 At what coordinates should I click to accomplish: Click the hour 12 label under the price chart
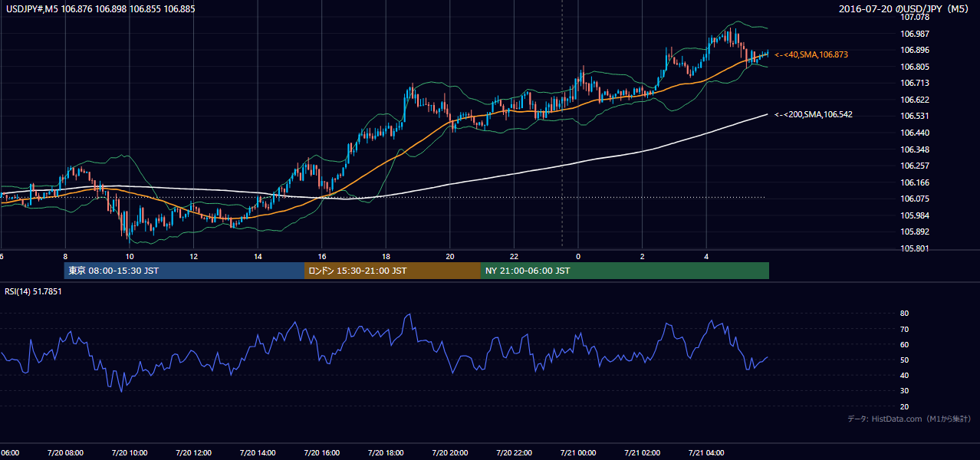point(193,256)
